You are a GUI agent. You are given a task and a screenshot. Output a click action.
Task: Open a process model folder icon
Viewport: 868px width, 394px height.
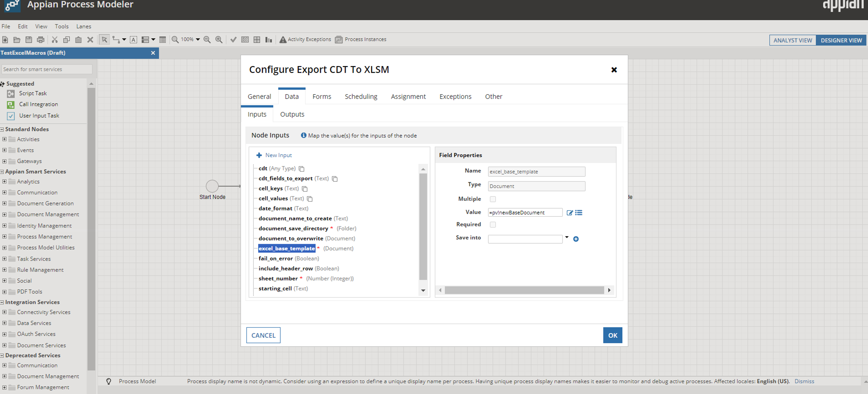17,40
